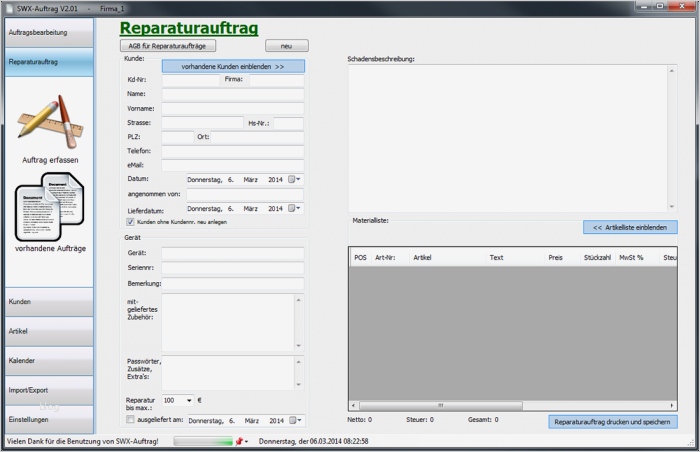Click the Seriennr input field
The width and height of the screenshot is (700, 452).
[233, 268]
